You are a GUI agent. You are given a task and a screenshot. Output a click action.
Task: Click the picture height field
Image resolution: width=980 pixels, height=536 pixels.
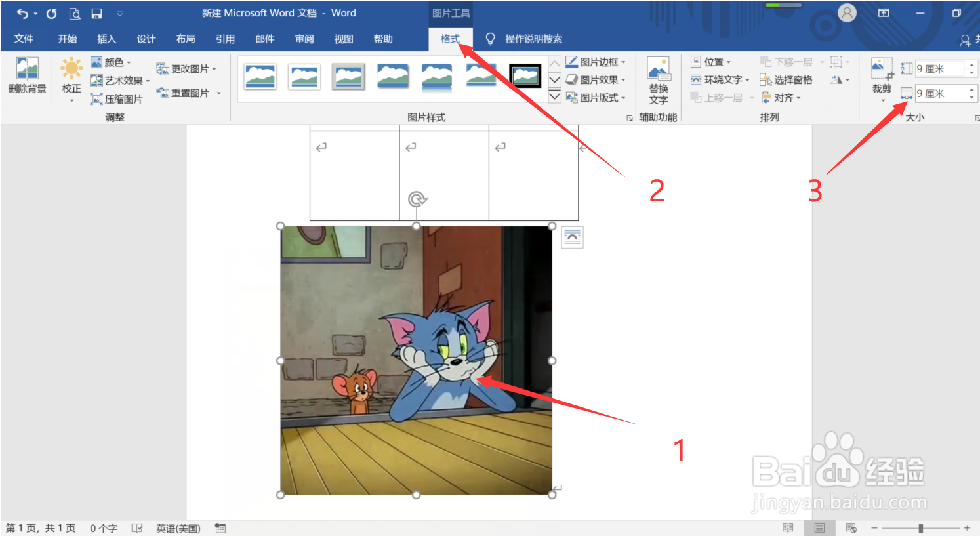tap(939, 69)
